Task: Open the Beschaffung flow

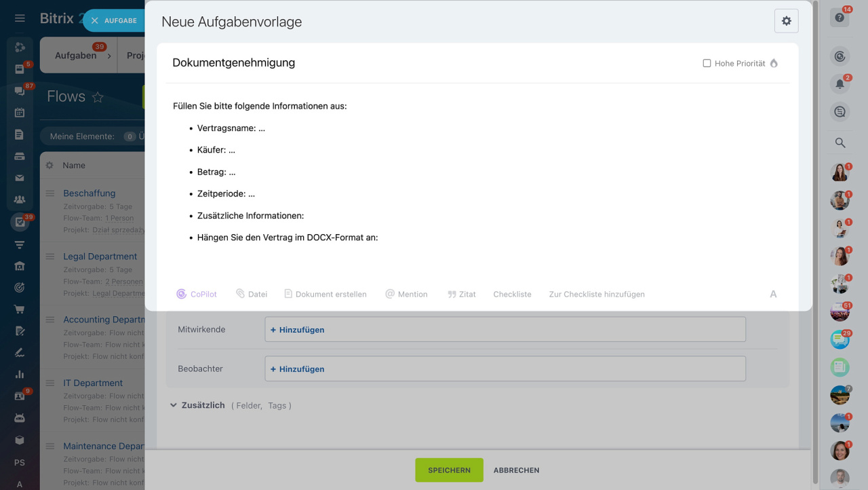Action: pyautogui.click(x=90, y=193)
